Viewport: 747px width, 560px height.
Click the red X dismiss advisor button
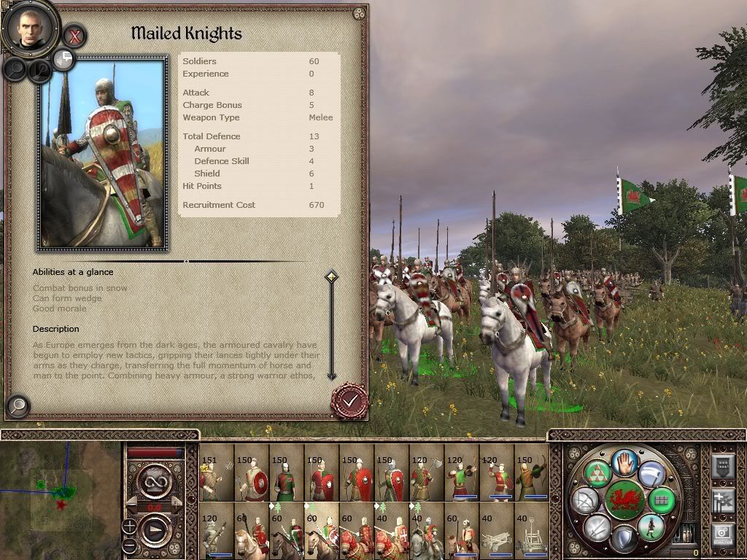74,36
